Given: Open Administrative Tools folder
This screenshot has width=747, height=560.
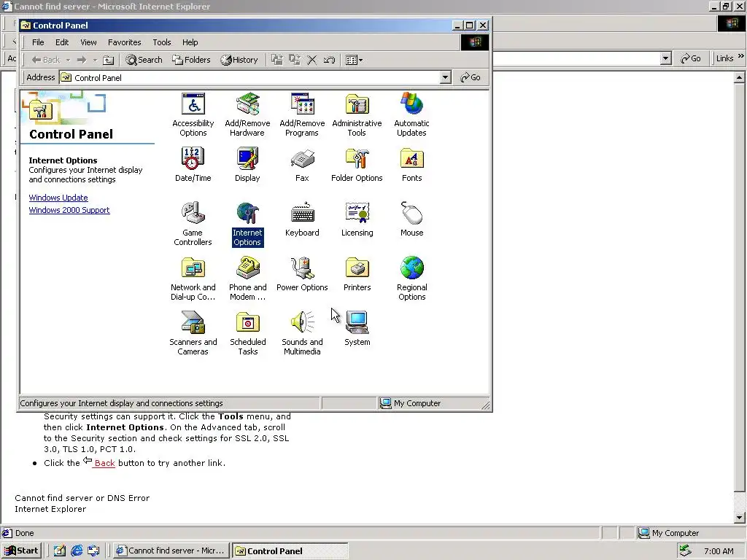Looking at the screenshot, I should [357, 114].
